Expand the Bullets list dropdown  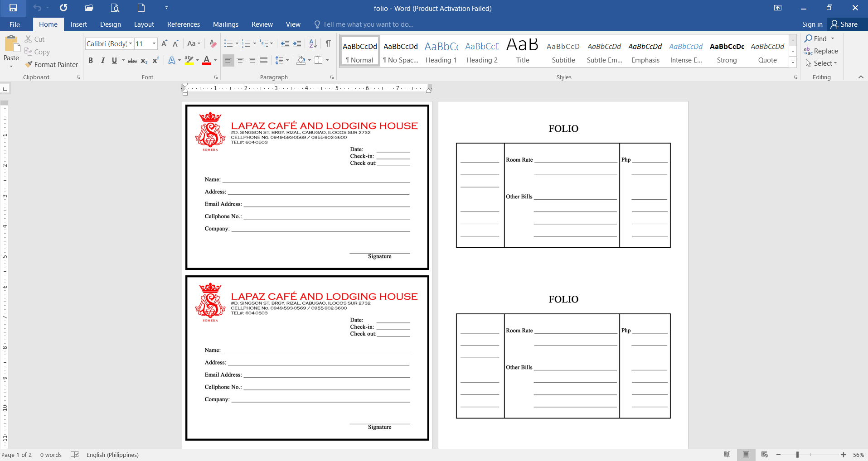(237, 43)
